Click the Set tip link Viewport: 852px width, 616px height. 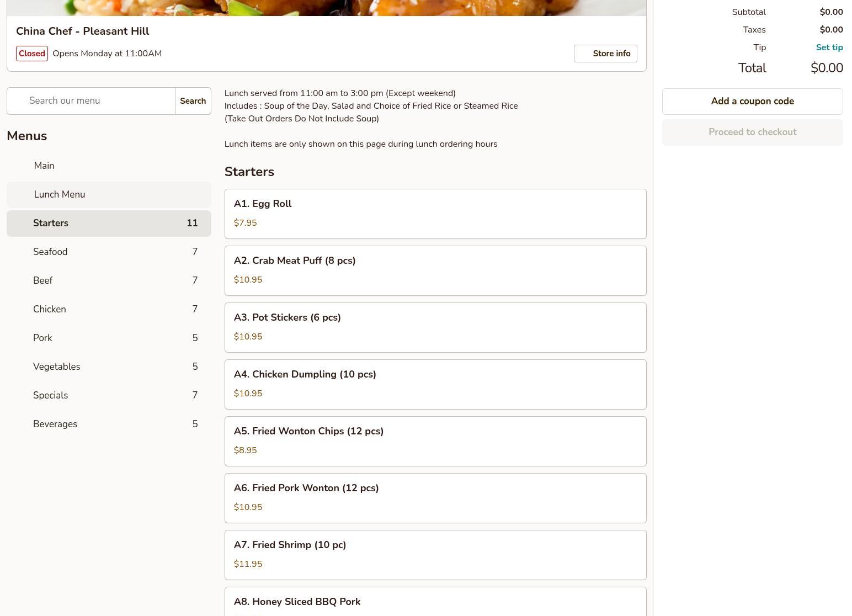pos(829,47)
